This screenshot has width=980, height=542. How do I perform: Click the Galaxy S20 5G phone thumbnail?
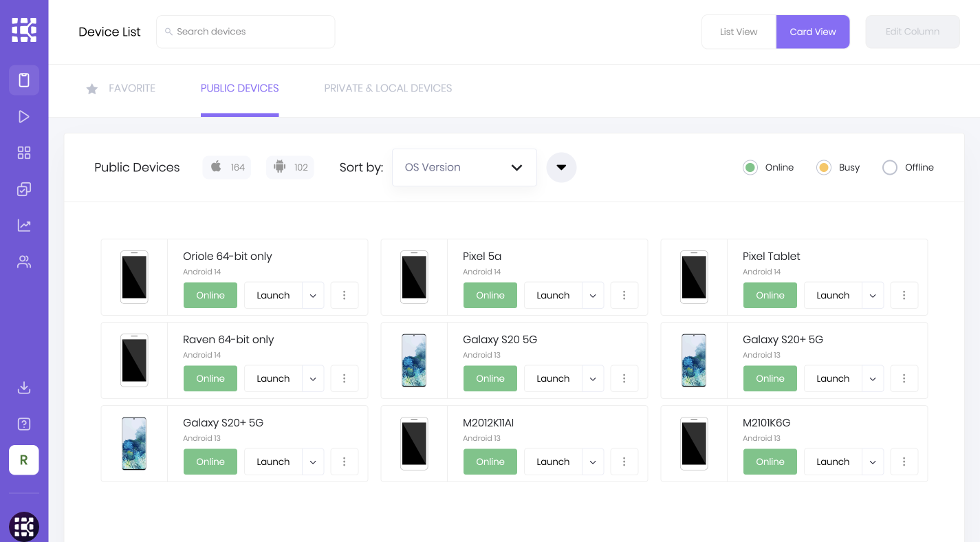tap(414, 360)
